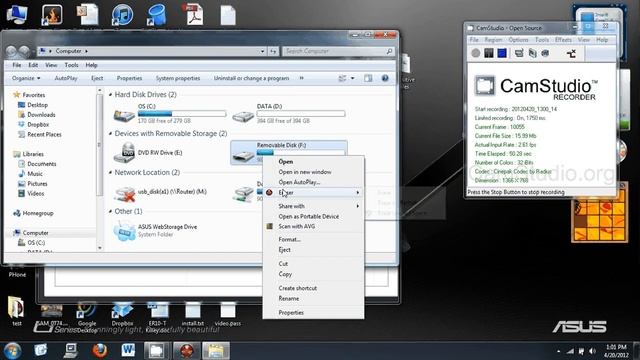Click the System properties button

[x=178, y=78]
